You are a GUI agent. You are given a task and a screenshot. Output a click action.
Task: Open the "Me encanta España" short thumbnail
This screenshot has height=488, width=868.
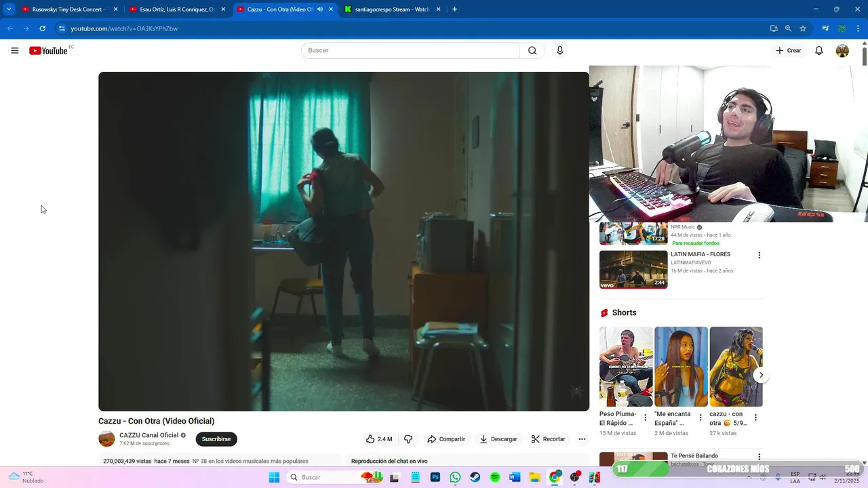[681, 367]
